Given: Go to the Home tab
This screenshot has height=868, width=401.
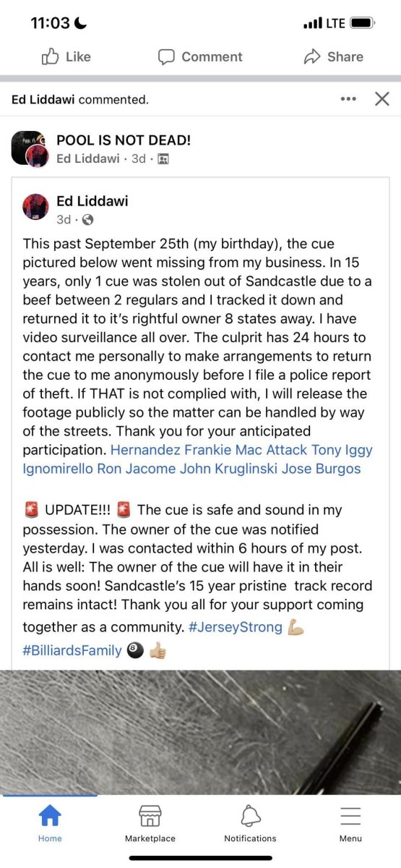Looking at the screenshot, I should point(50,823).
